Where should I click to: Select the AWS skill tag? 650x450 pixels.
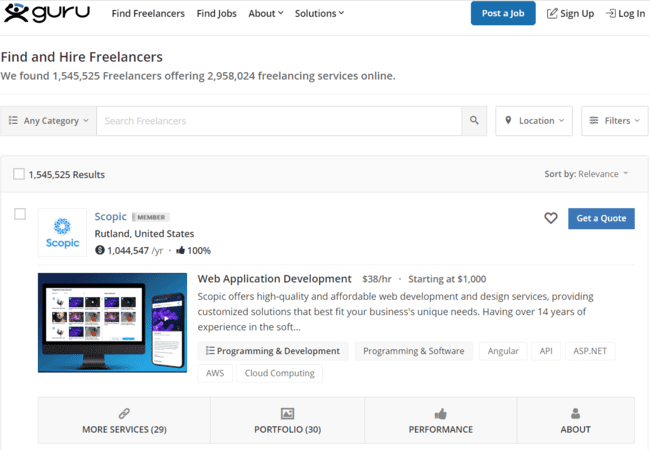215,373
